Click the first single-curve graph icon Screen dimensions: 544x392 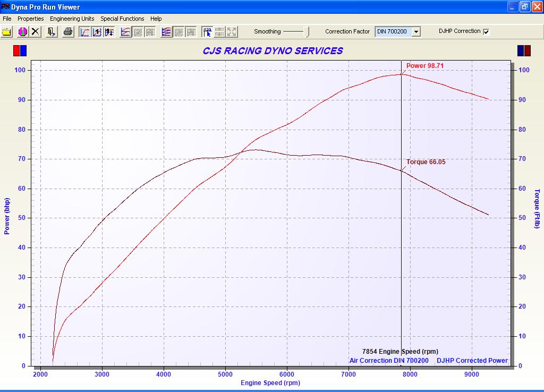pyautogui.click(x=85, y=32)
